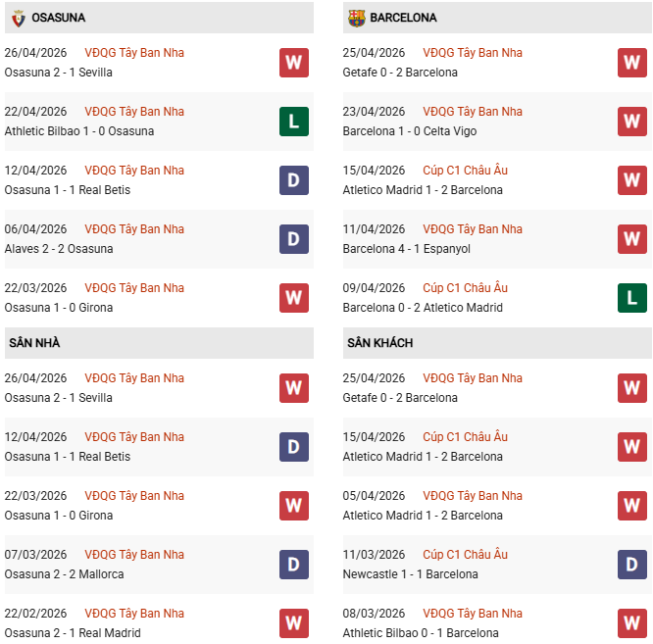Screen dimensions: 653x644
Task: Open the Cúp C1 Châu Âu link dated 11/03/2026
Action: pos(465,555)
